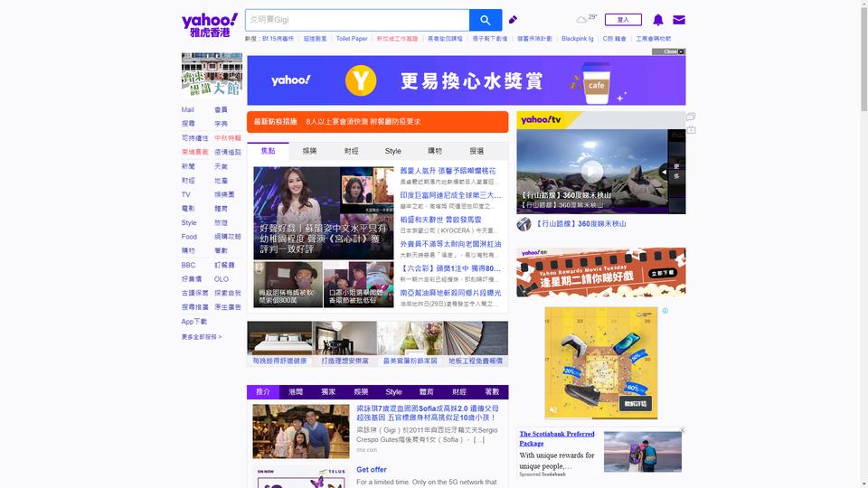Open the 【六合彩】頭獎1注中 headline

[x=450, y=268]
